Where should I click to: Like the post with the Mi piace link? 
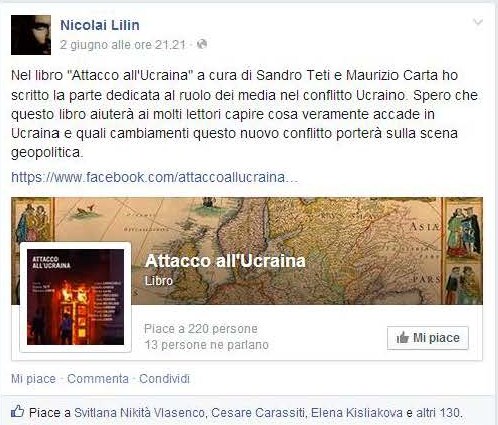[x=33, y=379]
